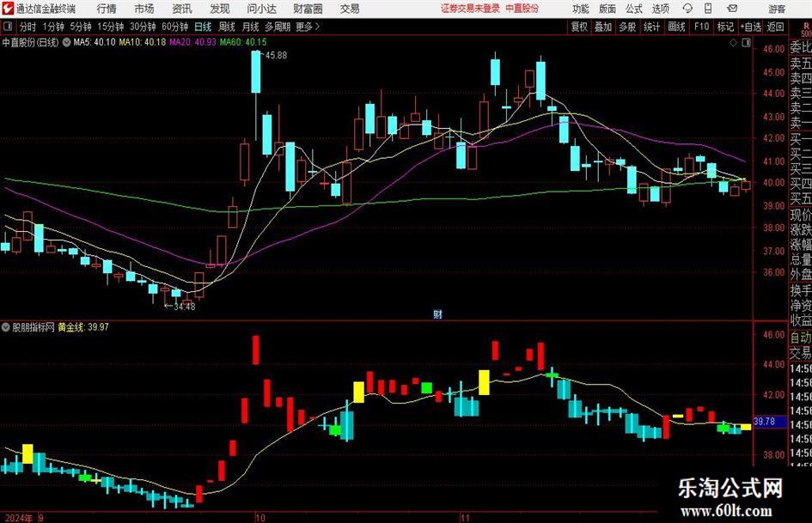Click the MA10: 40.18 label
Viewport: 812px width, 523px height.
click(143, 42)
